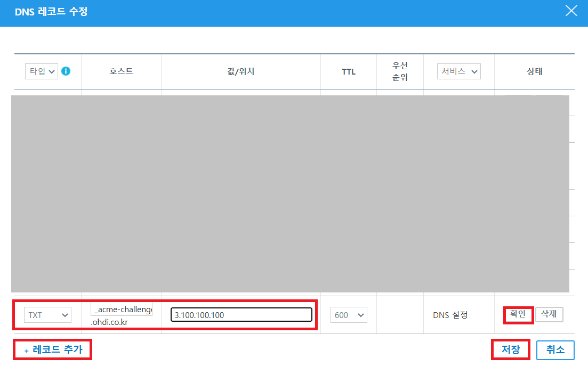Open the TXT record type dropdown
The height and width of the screenshot is (391, 588).
47,315
